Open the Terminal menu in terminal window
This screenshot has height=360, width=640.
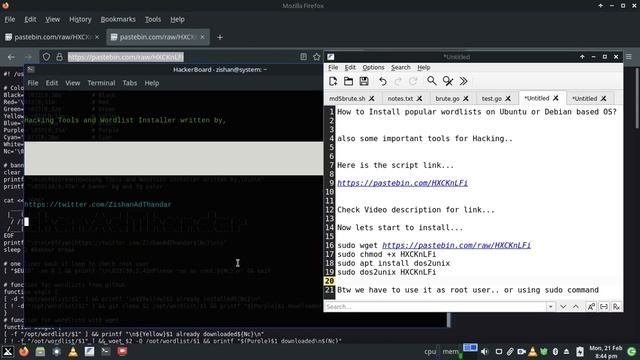101,83
